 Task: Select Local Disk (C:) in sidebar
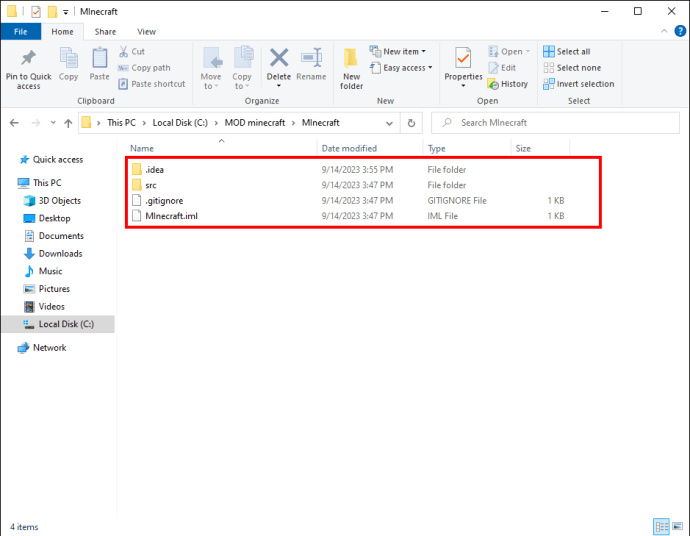[58, 324]
